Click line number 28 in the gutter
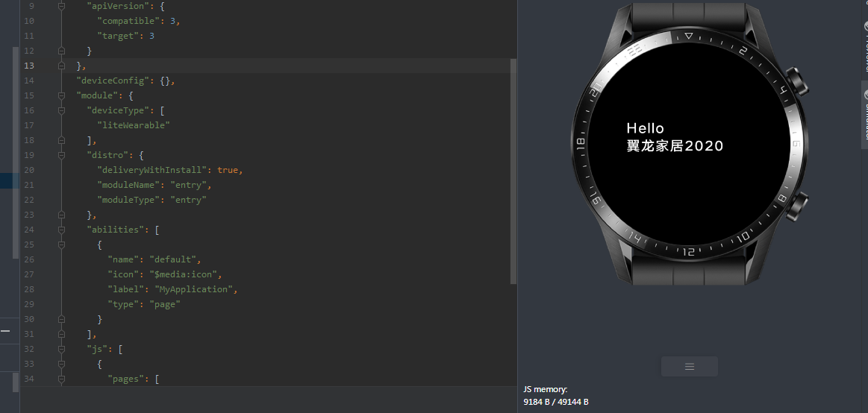868x413 pixels. (x=29, y=290)
